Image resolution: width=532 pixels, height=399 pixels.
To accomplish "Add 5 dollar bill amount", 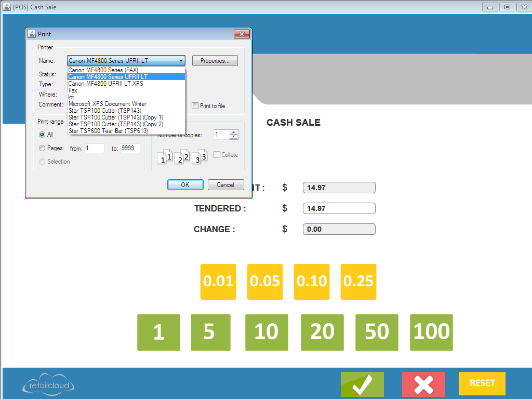I will (211, 332).
